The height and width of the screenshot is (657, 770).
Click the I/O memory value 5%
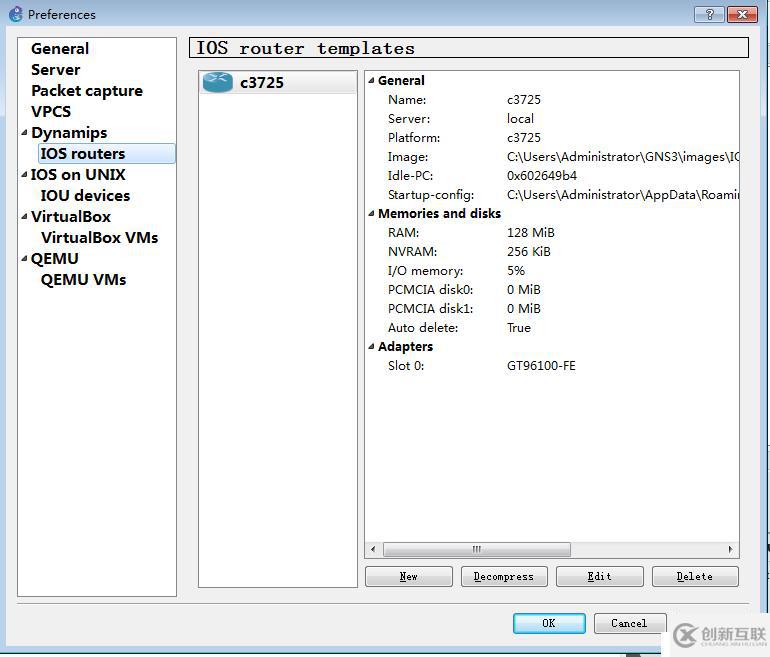(516, 271)
